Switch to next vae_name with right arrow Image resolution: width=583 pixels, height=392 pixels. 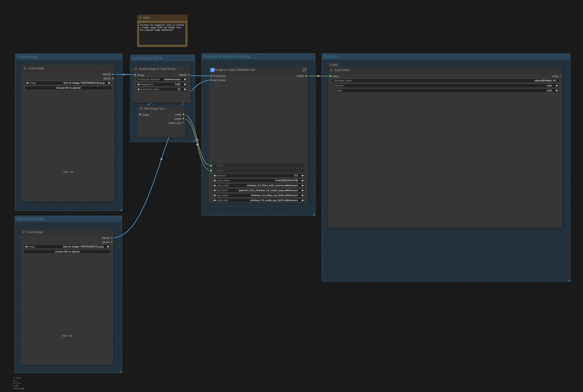click(303, 195)
